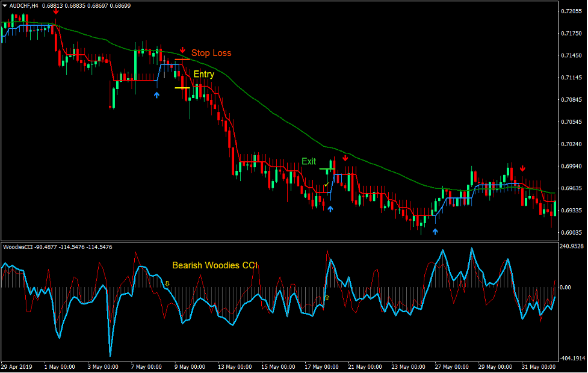Image resolution: width=588 pixels, height=373 pixels.
Task: Click the blue up arrow near 17 May
Action: tap(331, 208)
